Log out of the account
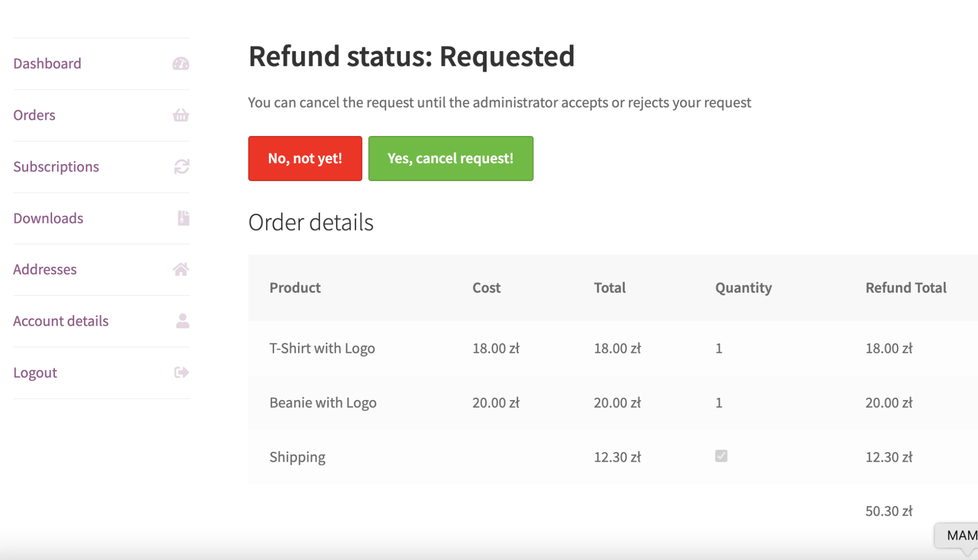This screenshot has width=978, height=560. [35, 372]
